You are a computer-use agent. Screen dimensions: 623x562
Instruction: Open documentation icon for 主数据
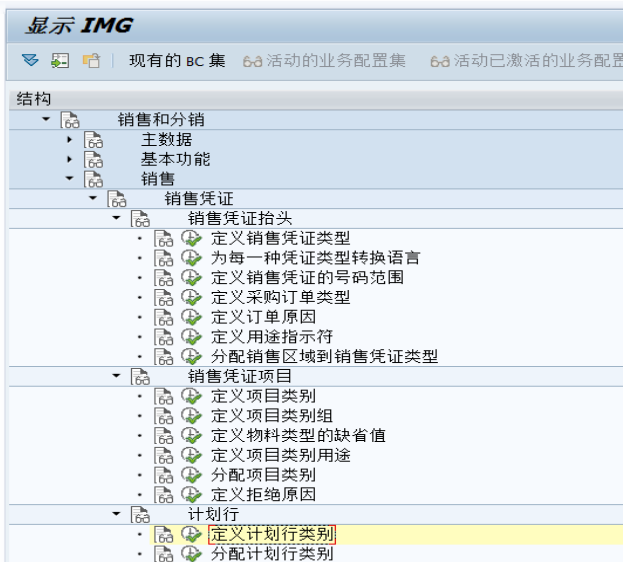pos(93,140)
